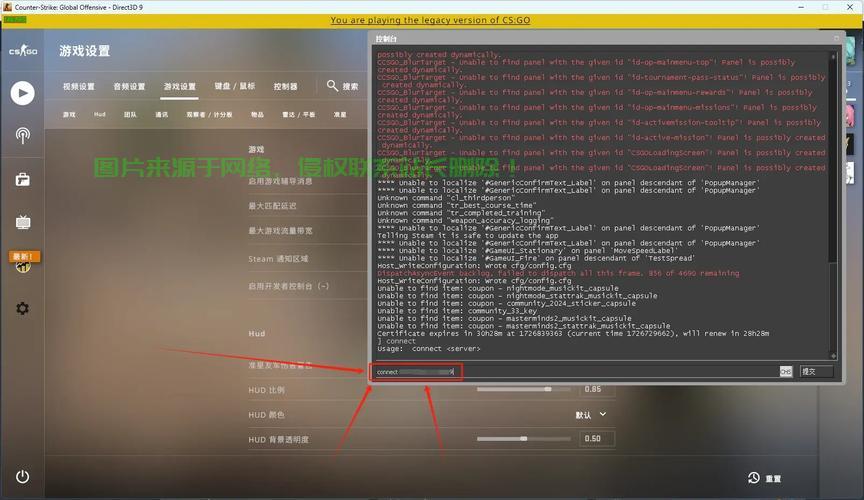This screenshot has width=864, height=500.
Task: Click the HUD 颜色 setting label
Action: click(266, 415)
